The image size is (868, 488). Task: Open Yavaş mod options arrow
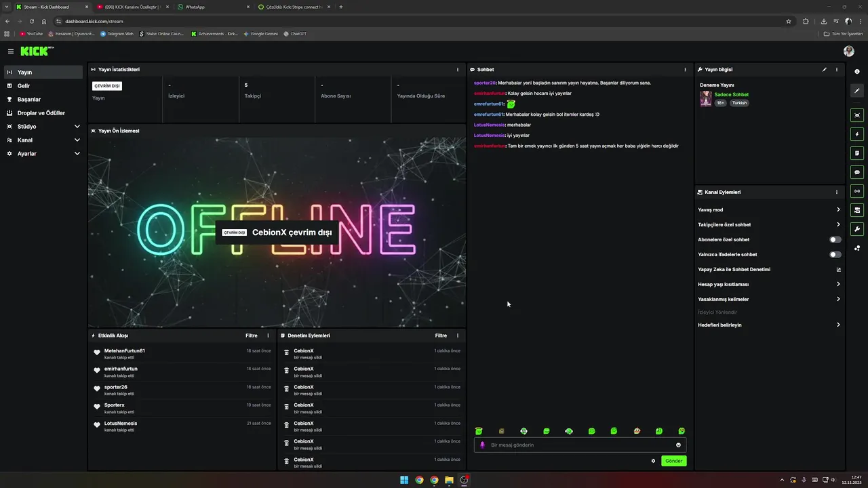click(x=838, y=209)
